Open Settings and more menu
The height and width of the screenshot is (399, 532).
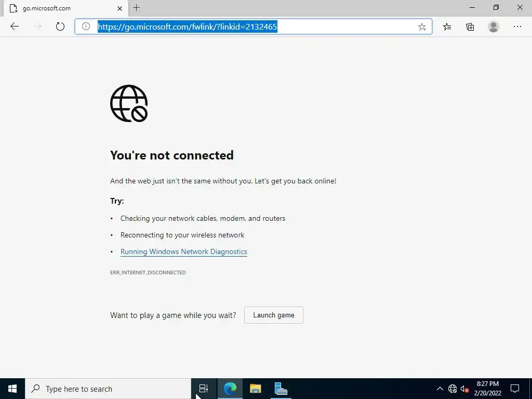tap(517, 26)
